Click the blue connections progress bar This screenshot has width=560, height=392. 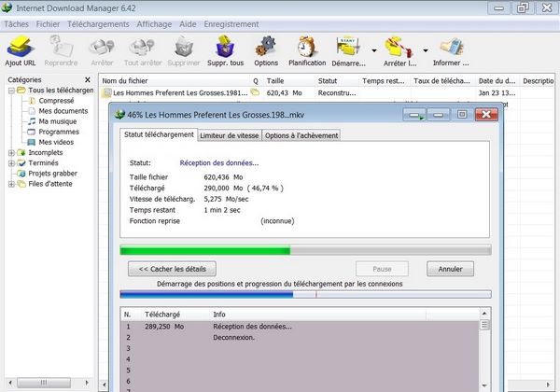306,294
